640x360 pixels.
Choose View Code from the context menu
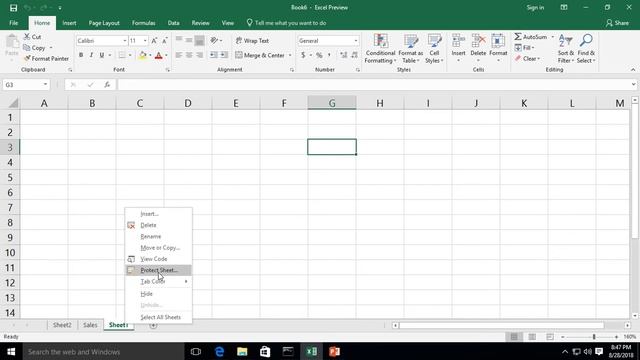[x=158, y=259]
